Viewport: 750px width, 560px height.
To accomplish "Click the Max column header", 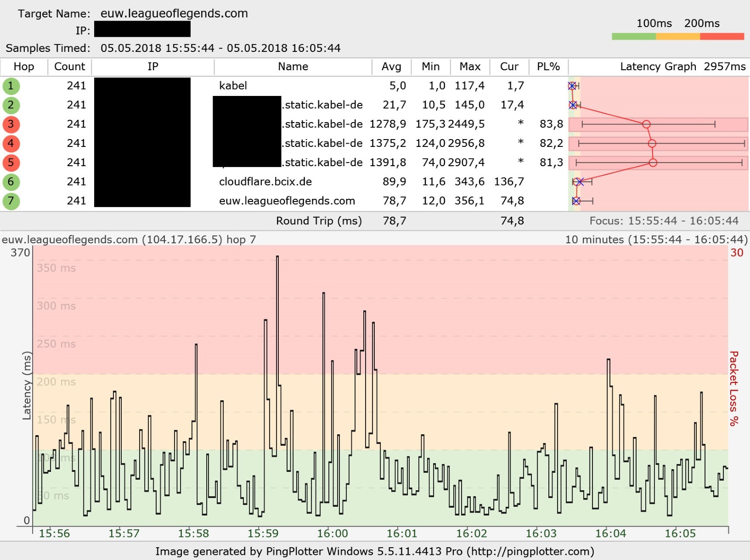I will 470,67.
